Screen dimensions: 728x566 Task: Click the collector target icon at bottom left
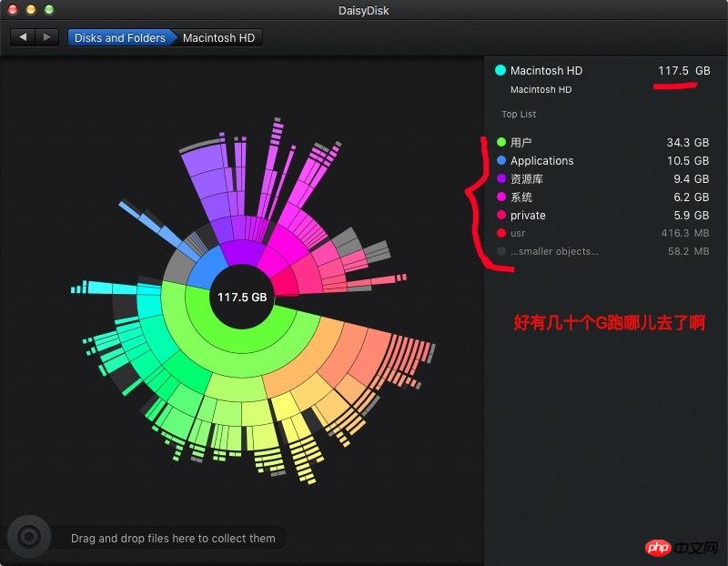click(29, 537)
